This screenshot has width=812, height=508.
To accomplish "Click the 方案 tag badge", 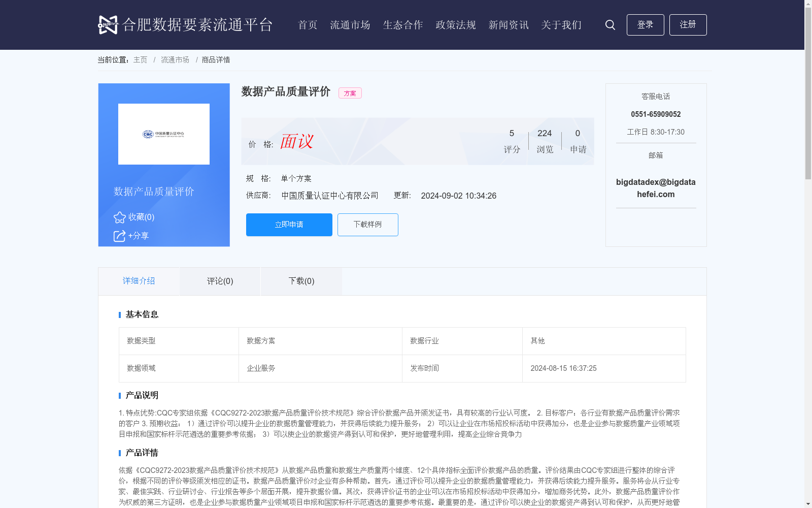I will click(x=350, y=93).
